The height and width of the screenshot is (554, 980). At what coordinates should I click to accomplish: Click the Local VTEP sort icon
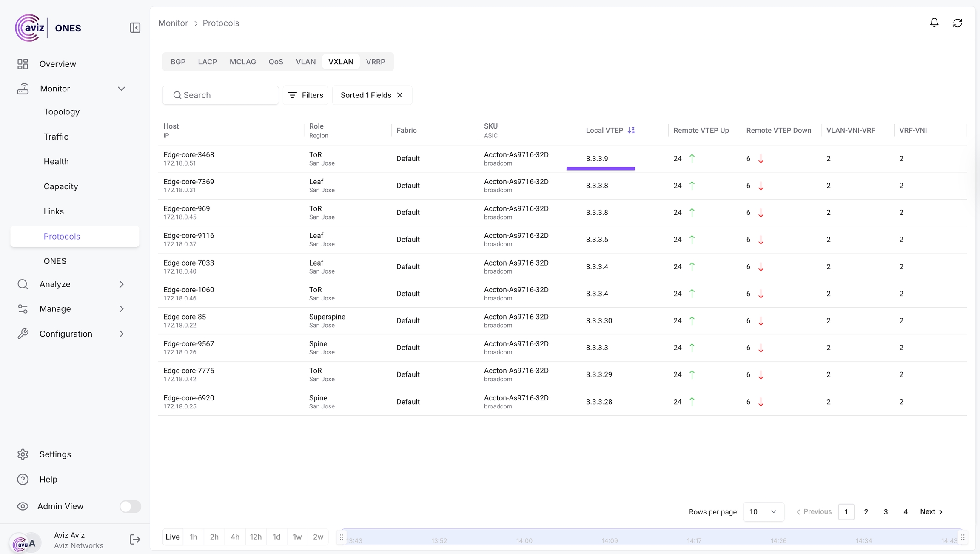point(631,130)
